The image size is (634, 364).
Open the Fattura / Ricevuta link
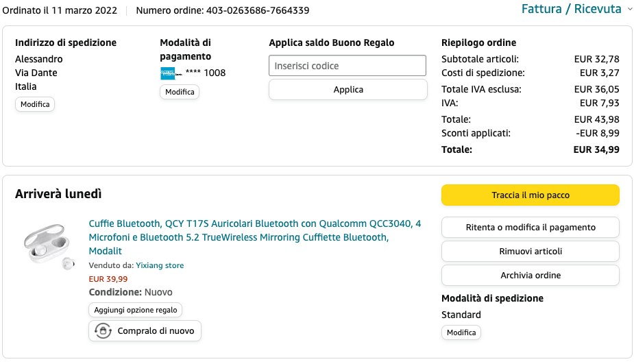571,9
